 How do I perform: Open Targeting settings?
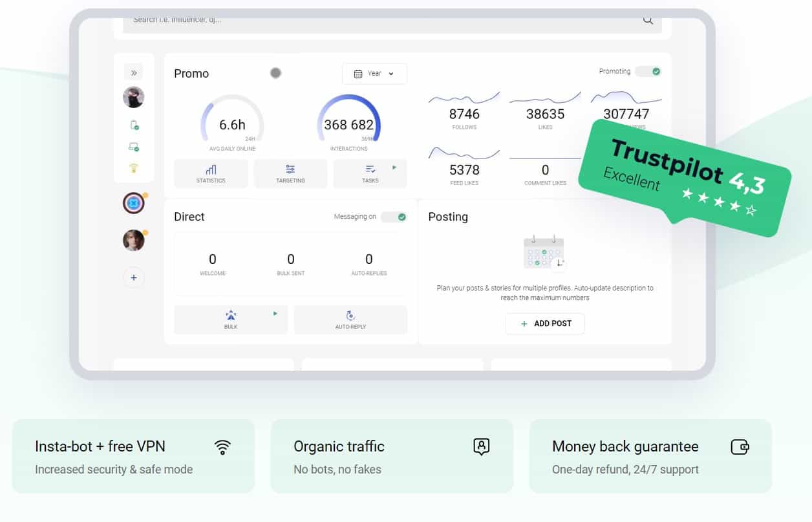point(290,174)
